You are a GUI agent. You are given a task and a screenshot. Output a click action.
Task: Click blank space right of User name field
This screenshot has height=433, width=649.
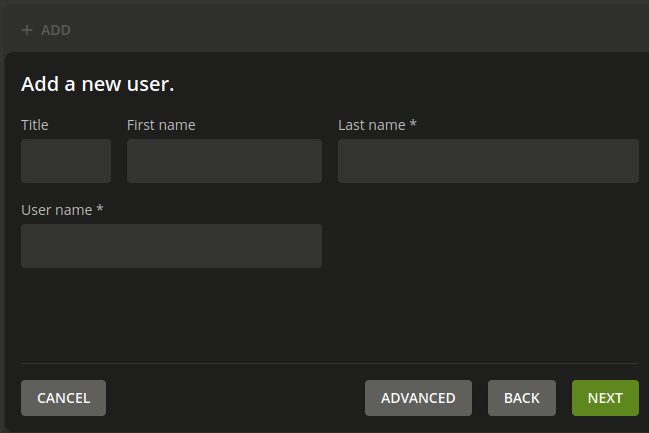(x=480, y=246)
